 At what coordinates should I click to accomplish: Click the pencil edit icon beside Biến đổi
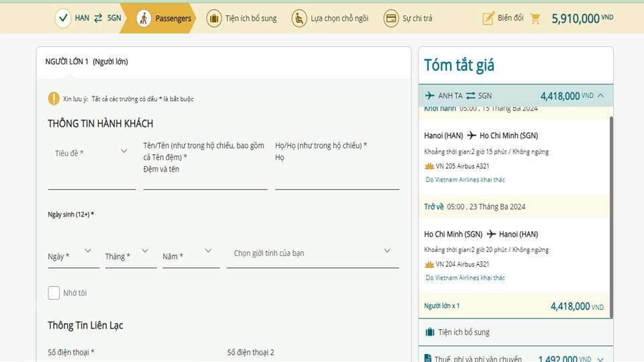point(488,18)
